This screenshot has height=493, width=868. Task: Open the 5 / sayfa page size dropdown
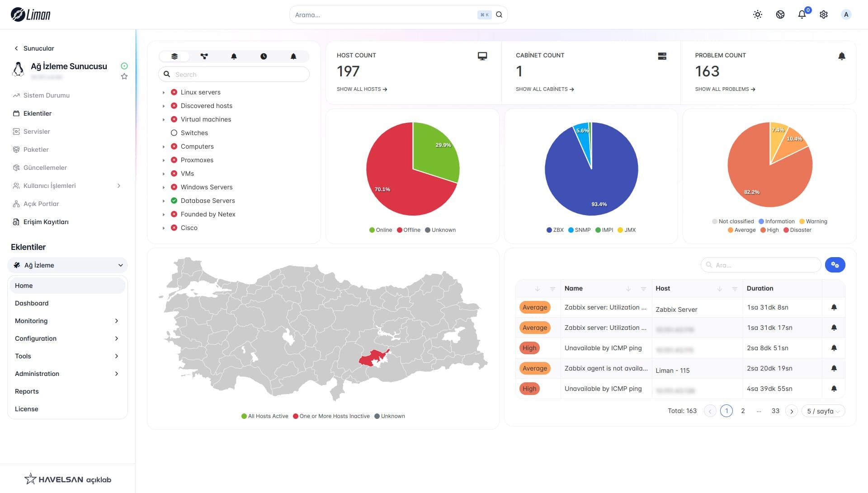823,411
